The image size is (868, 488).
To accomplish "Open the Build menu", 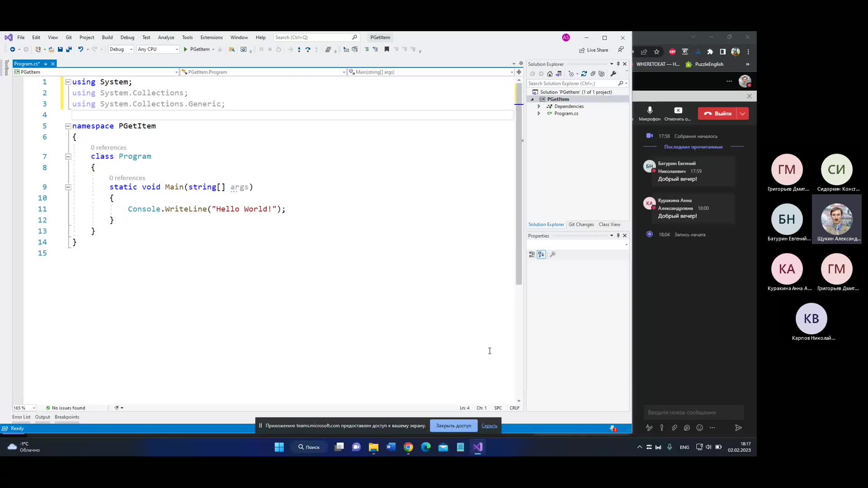I will coord(107,38).
